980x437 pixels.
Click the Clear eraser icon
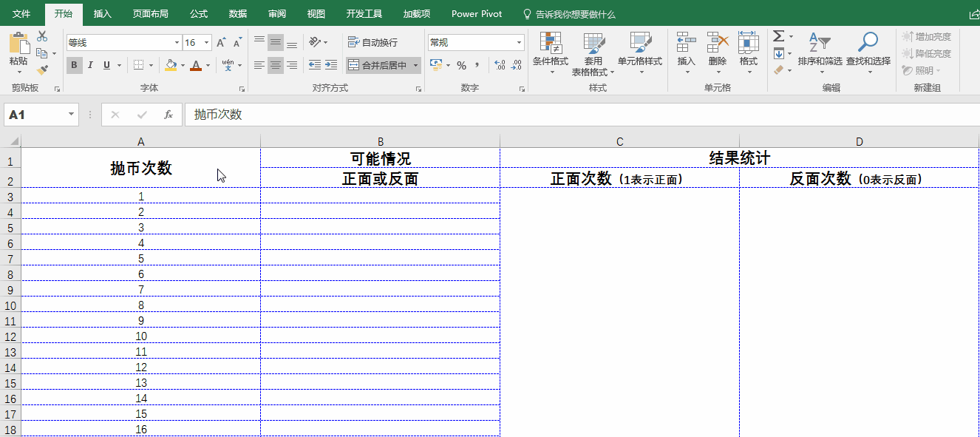(x=779, y=70)
